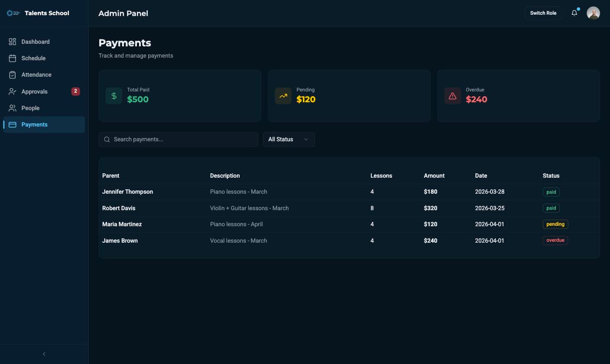Click the Approvals badge showing 2
This screenshot has width=610, height=364.
75,91
